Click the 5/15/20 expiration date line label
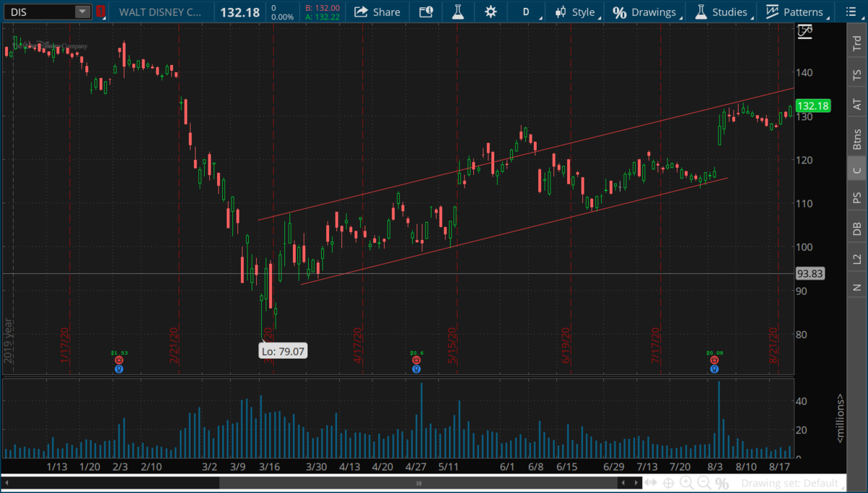This screenshot has height=493, width=868. point(453,346)
